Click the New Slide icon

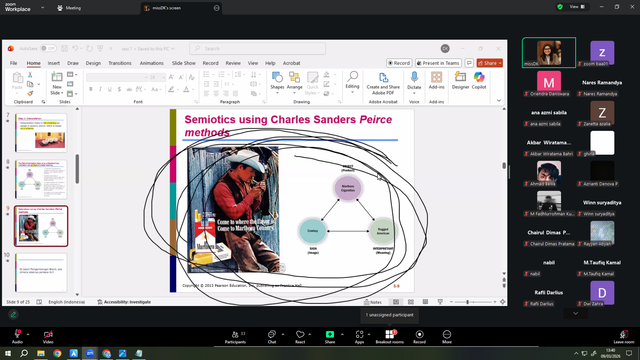57,77
